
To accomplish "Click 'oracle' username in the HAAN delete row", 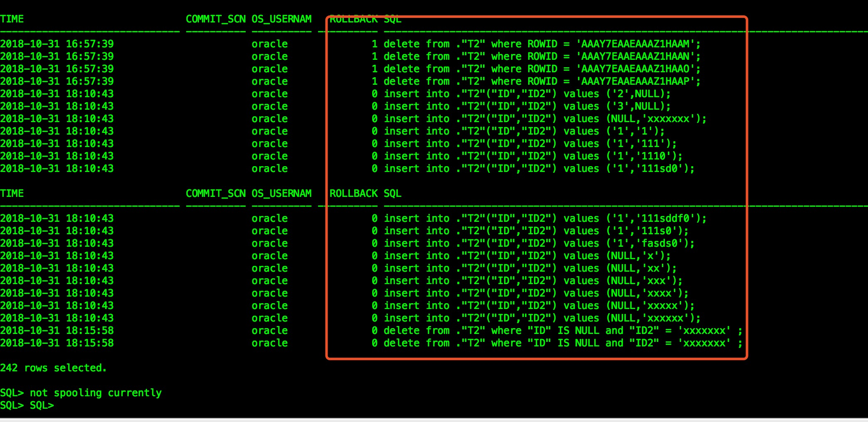I will coord(270,56).
